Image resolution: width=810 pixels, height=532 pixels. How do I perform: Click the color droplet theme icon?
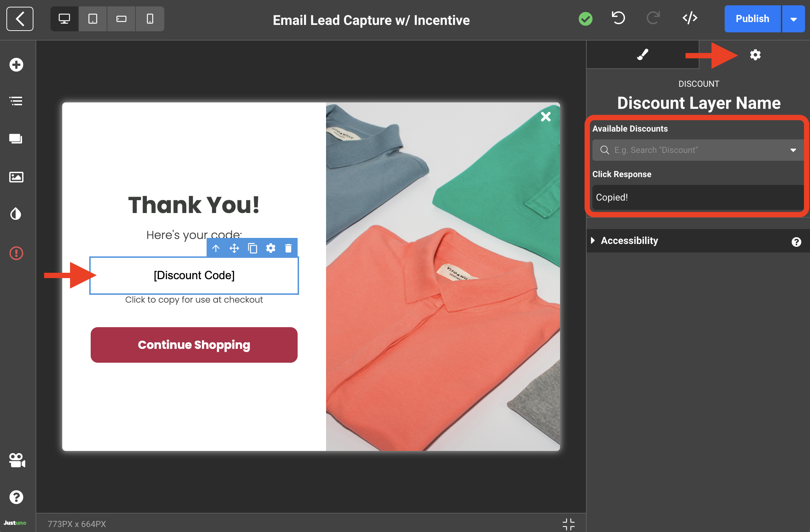tap(16, 214)
